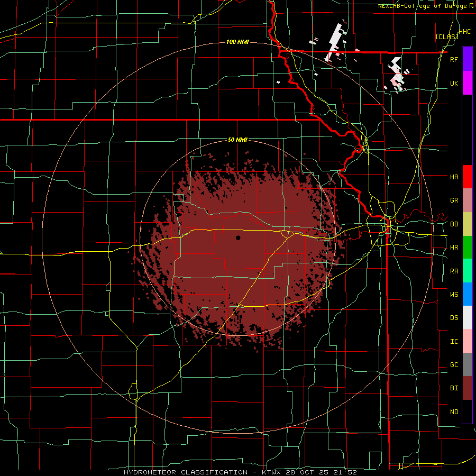Click the "UK" legend label
476x476 pixels.
pyautogui.click(x=454, y=83)
